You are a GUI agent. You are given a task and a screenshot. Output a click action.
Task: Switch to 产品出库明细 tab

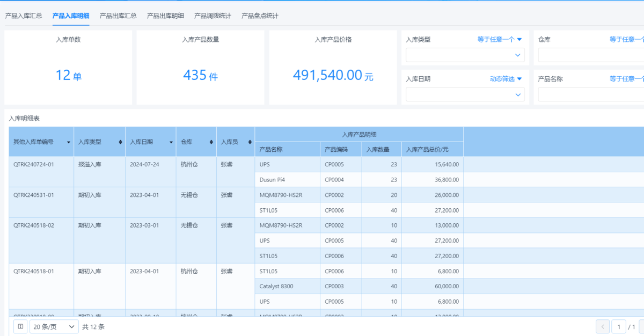[x=165, y=16]
